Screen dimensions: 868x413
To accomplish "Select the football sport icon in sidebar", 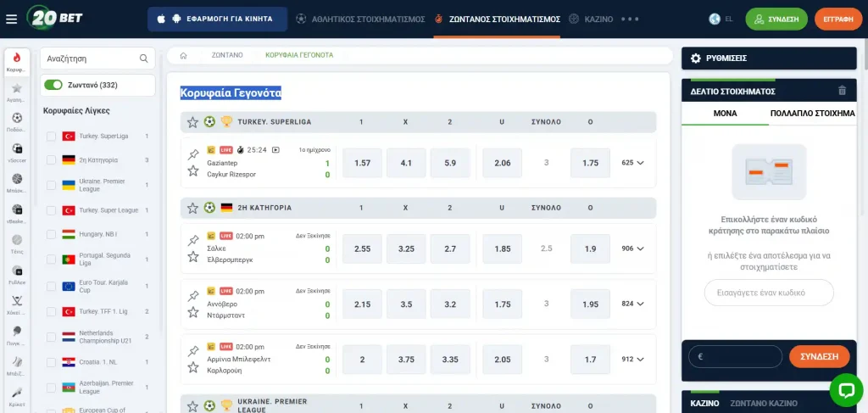I will (17, 118).
